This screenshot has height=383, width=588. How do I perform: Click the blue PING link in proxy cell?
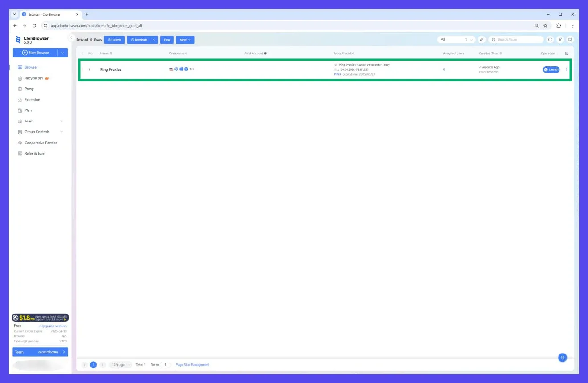coord(337,74)
